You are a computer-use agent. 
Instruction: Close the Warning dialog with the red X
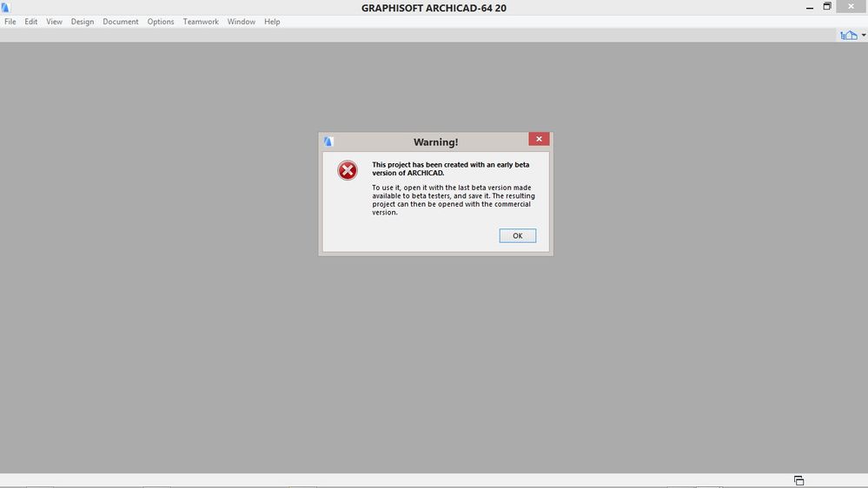pos(539,139)
